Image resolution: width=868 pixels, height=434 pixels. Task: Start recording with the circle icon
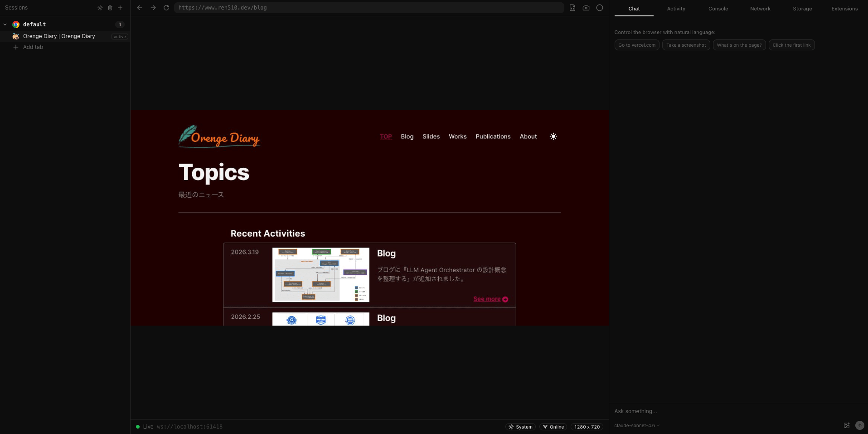coord(600,8)
